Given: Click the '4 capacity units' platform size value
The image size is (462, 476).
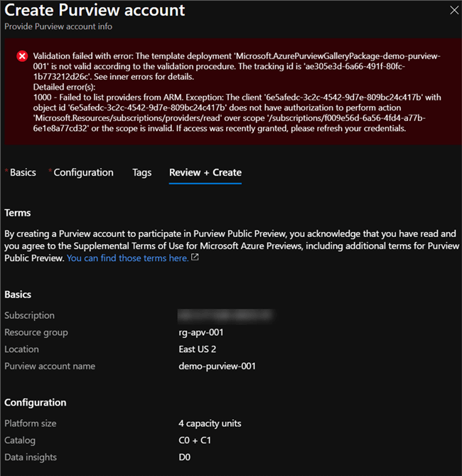Looking at the screenshot, I should (210, 423).
